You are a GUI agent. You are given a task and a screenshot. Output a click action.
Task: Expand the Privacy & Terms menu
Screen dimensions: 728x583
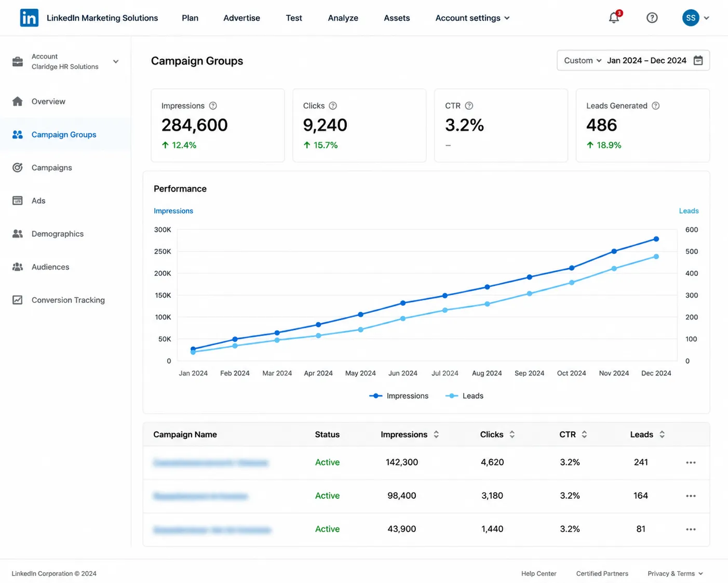(x=675, y=574)
